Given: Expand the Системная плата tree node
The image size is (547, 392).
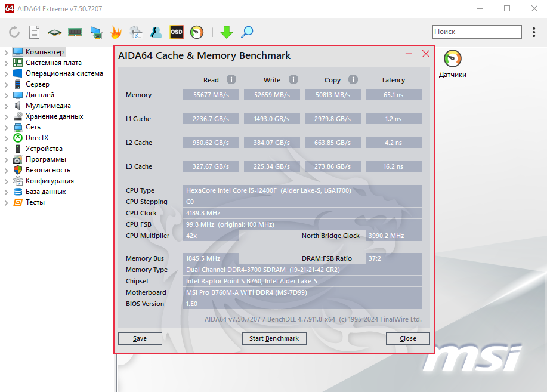Looking at the screenshot, I should 7,63.
